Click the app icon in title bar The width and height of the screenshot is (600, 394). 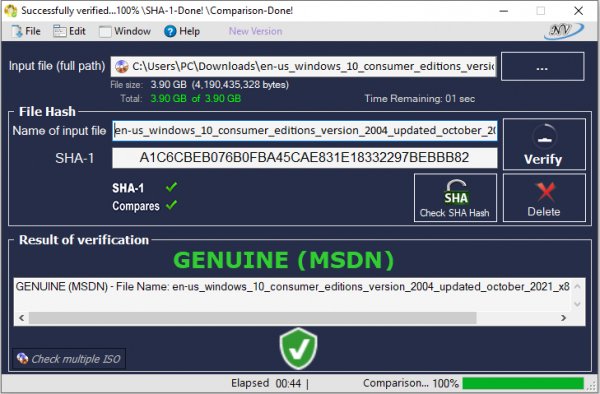click(x=11, y=11)
